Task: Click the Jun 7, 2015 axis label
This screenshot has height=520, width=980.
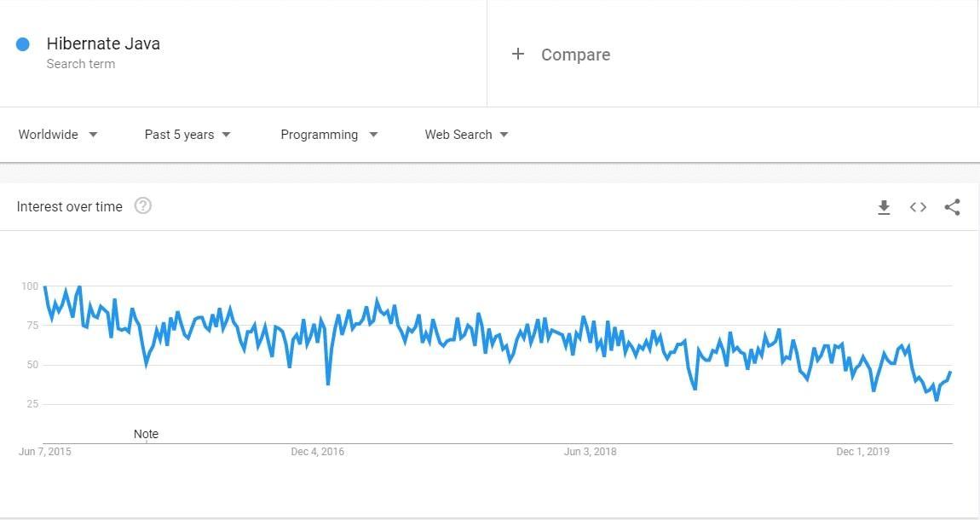Action: coord(45,452)
